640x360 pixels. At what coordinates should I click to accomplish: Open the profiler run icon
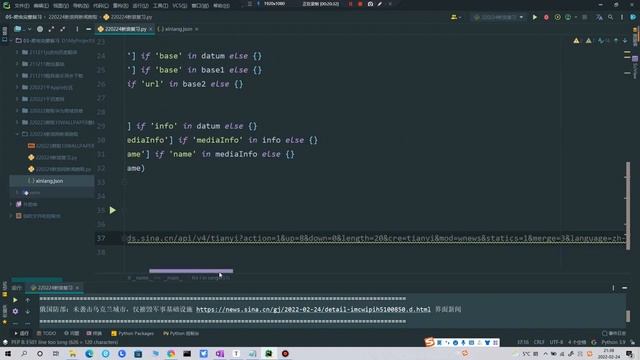[568, 17]
